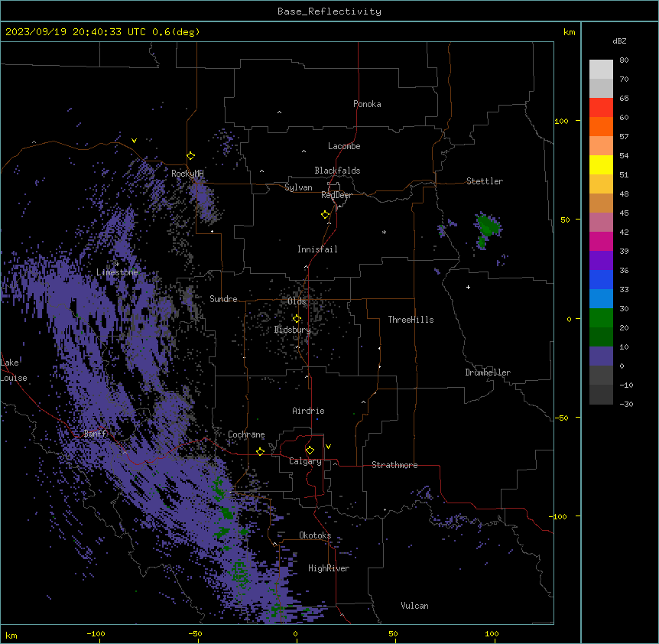Image resolution: width=659 pixels, height=644 pixels.
Task: Click the yellow diamond marker above Calgary label
Action: coord(310,450)
